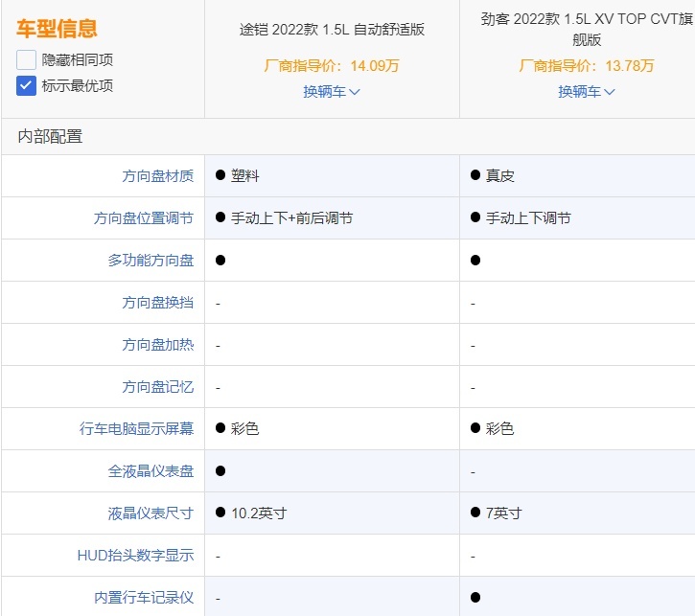Open 换辆车 dropdown under 劲客 2022款
This screenshot has width=695, height=616.
click(587, 92)
